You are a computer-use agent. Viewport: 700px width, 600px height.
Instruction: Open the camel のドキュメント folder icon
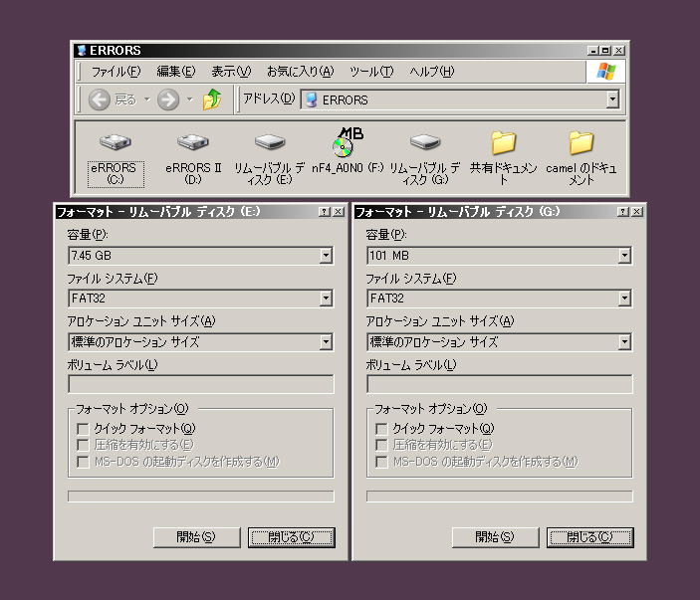tap(582, 143)
